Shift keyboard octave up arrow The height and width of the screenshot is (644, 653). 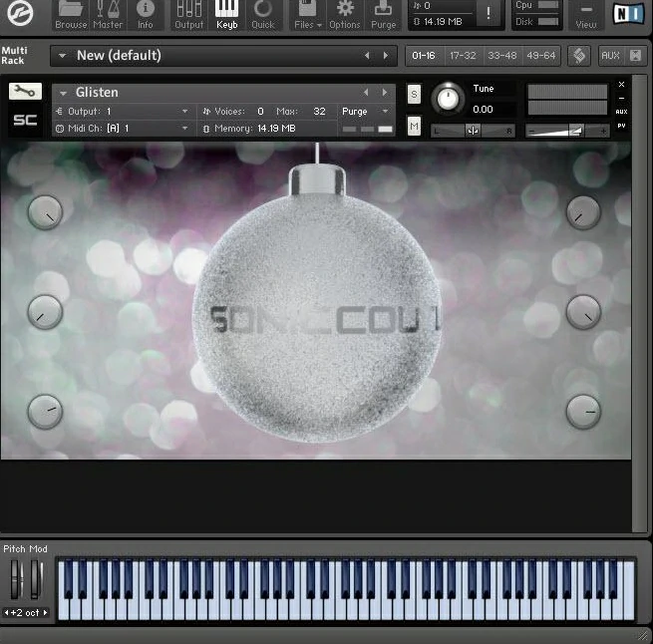pyautogui.click(x=46, y=612)
